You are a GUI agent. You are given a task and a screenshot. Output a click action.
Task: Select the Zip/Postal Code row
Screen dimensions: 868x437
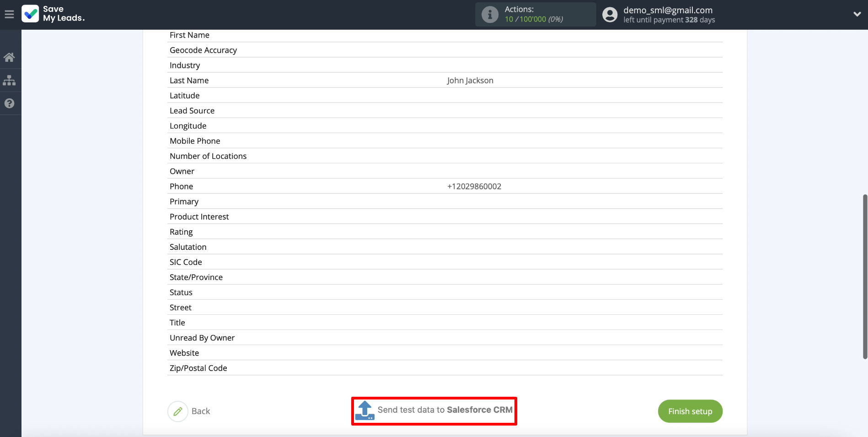[445, 367]
